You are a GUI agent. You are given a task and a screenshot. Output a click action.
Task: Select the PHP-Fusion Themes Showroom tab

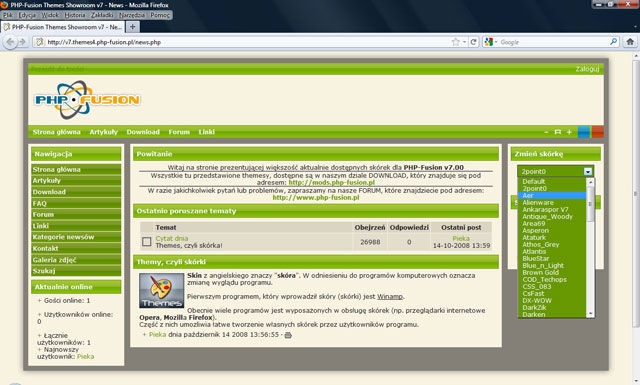pyautogui.click(x=62, y=27)
